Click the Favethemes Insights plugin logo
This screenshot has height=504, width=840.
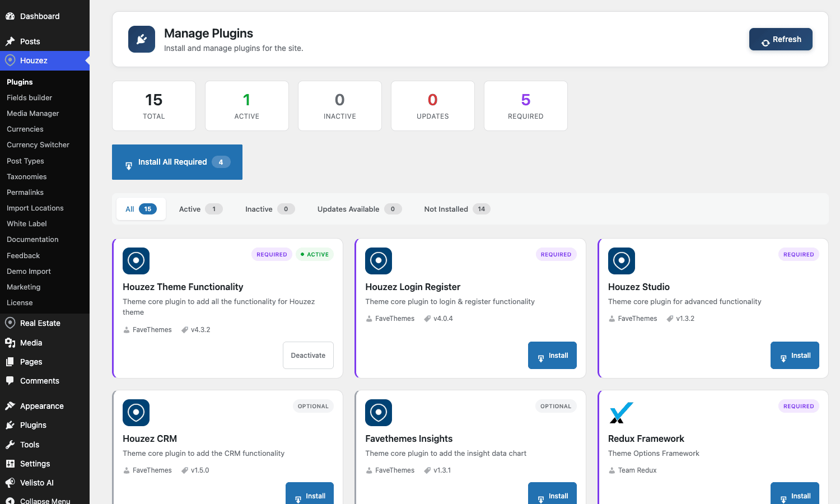click(379, 413)
